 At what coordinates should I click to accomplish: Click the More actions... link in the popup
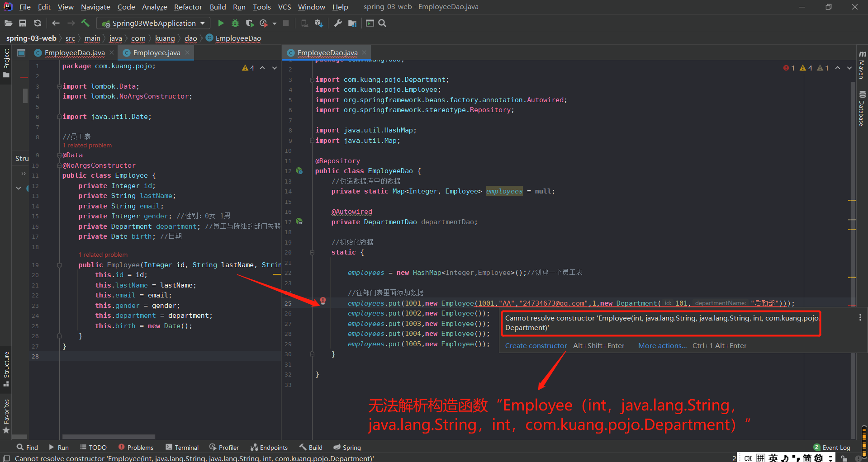pos(662,345)
